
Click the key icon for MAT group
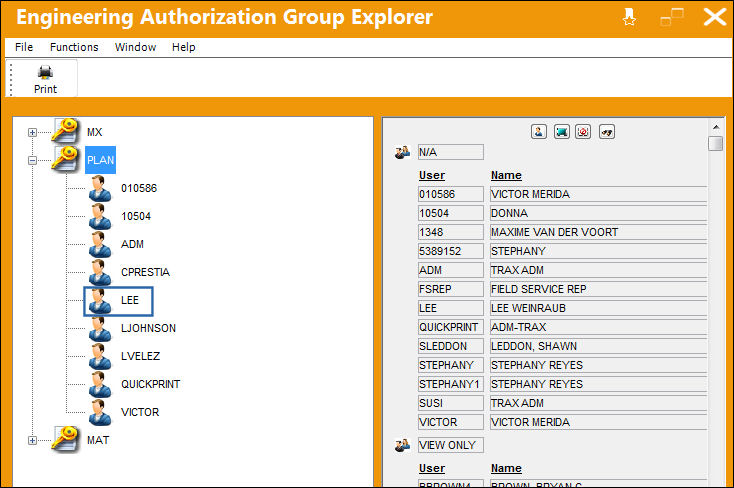click(65, 439)
